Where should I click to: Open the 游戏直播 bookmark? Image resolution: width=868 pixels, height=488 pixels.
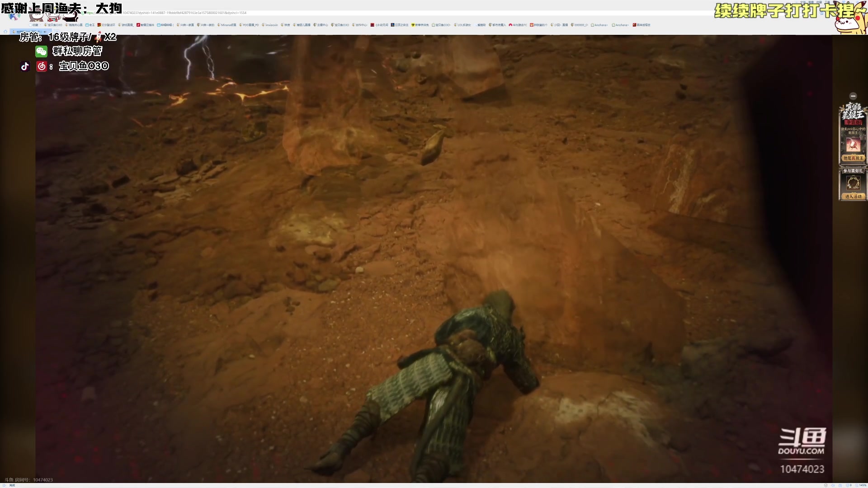coord(126,25)
